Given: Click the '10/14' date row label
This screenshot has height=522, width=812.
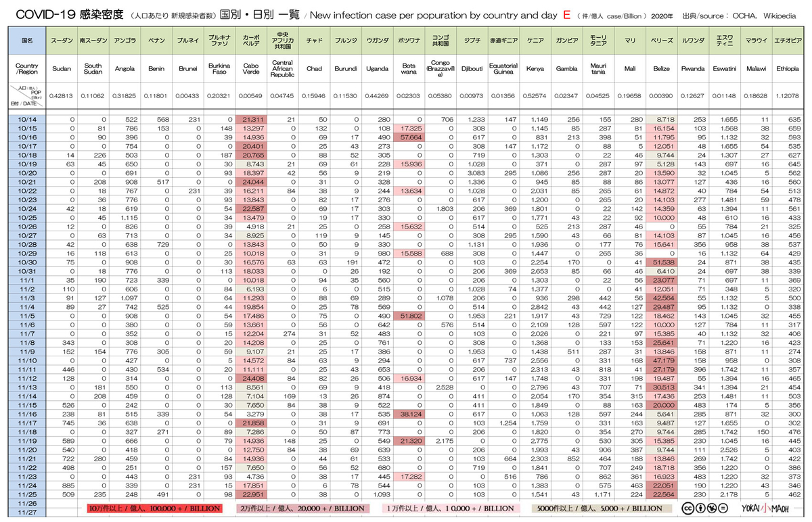Looking at the screenshot, I should [x=28, y=118].
